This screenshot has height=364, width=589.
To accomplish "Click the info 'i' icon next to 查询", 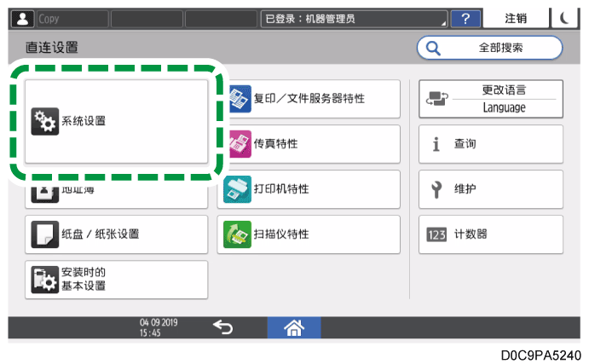I will click(436, 144).
